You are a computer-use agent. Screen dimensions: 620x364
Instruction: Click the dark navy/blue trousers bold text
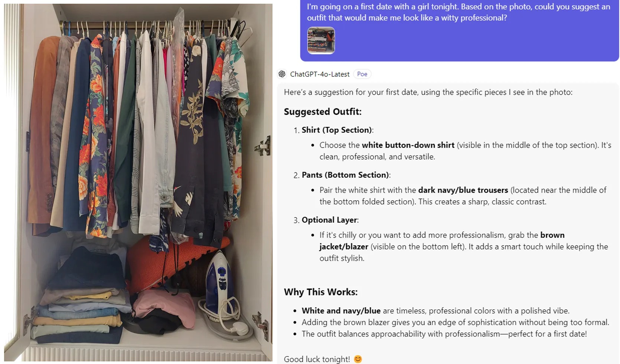(463, 190)
